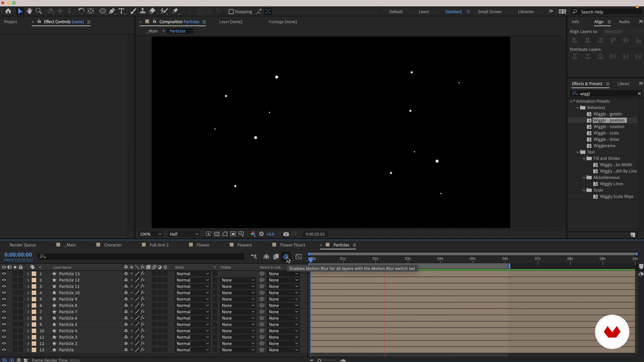Open the 100% magnification dropdown

[x=150, y=234]
